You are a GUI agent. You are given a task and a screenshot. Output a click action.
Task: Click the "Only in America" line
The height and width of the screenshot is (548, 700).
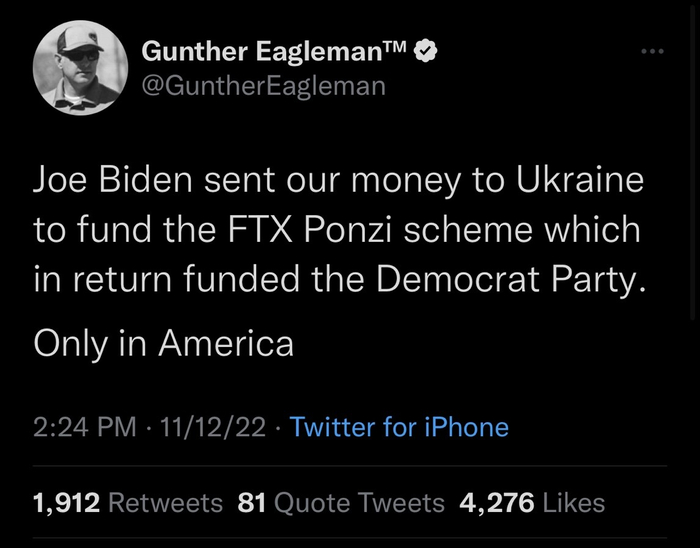click(x=164, y=343)
